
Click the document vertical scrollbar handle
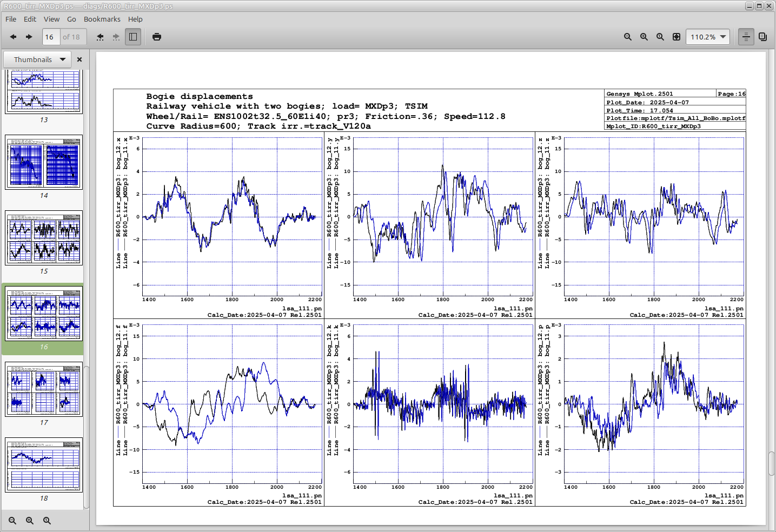pyautogui.click(x=772, y=464)
